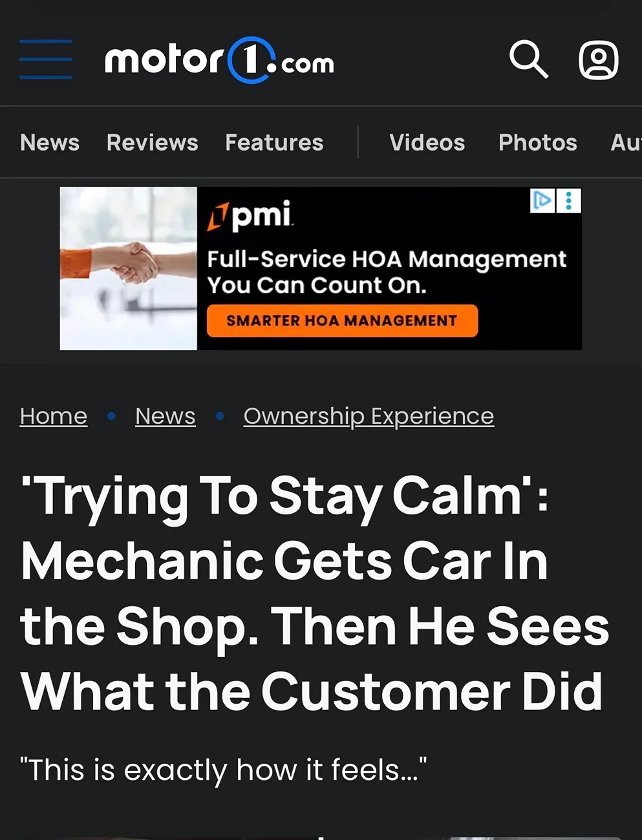This screenshot has width=642, height=840.
Task: Click the 'Trying To Stay Calm' headline
Action: pos(315,594)
